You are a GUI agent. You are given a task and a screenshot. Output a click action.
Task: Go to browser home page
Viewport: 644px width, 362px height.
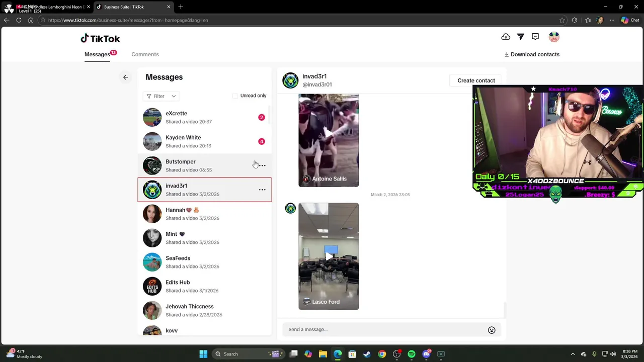click(31, 20)
